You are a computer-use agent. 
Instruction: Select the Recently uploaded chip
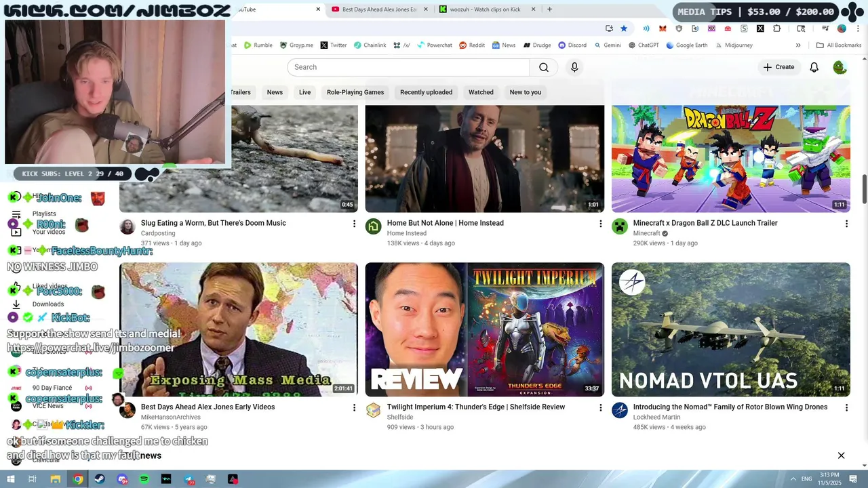[426, 92]
